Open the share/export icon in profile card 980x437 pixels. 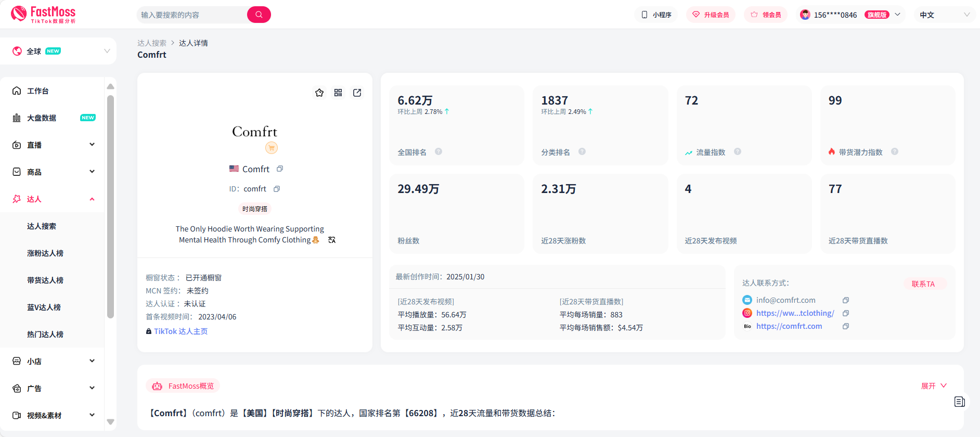pyautogui.click(x=357, y=93)
